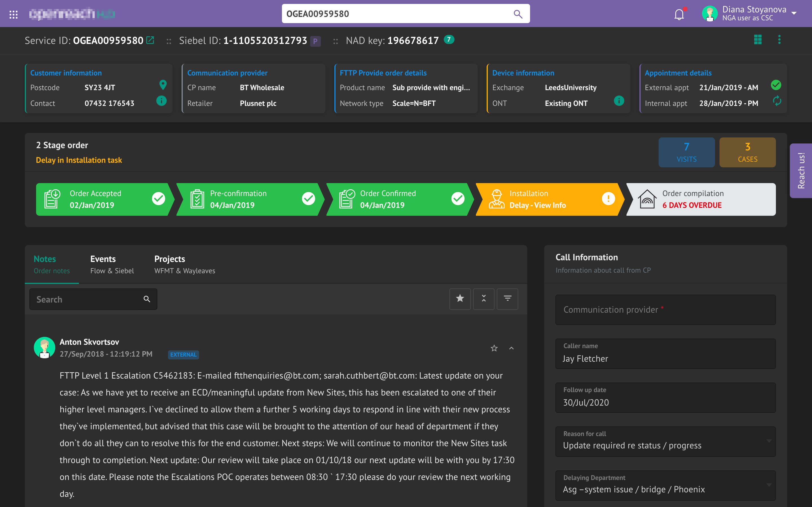Click the ONT info icon
Viewport: 812px width, 507px height.
click(619, 101)
